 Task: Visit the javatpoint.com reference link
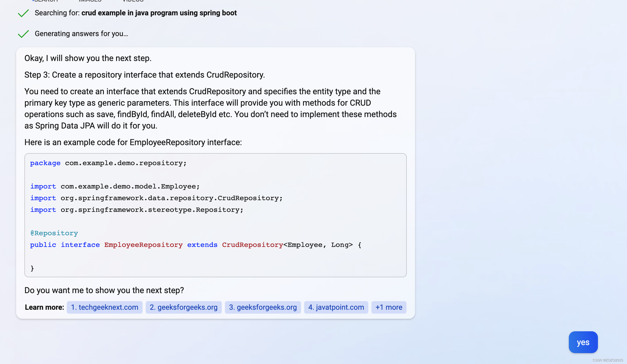[336, 307]
